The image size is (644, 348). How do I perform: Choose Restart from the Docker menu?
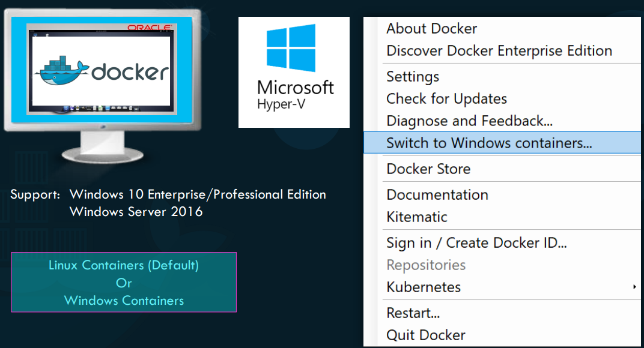coord(502,313)
